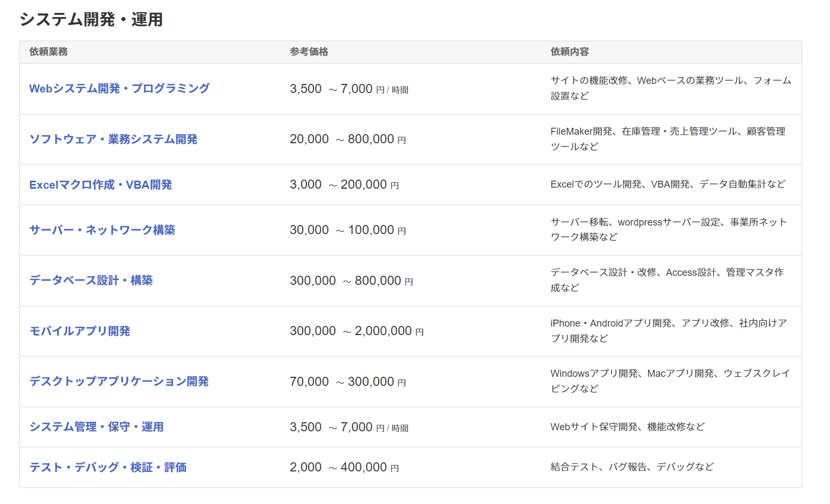
Task: Click the description Webサイト保守開発、機能改修など
Action: tap(627, 427)
